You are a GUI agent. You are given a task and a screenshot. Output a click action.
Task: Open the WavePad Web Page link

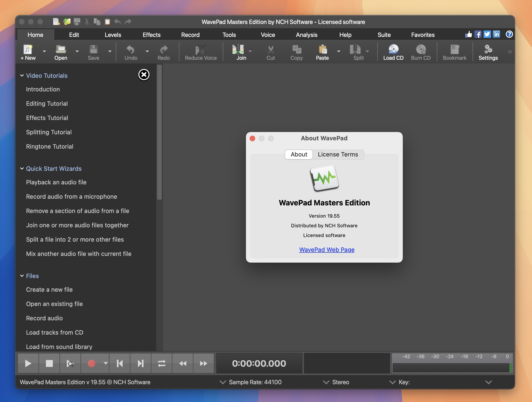[x=327, y=249]
